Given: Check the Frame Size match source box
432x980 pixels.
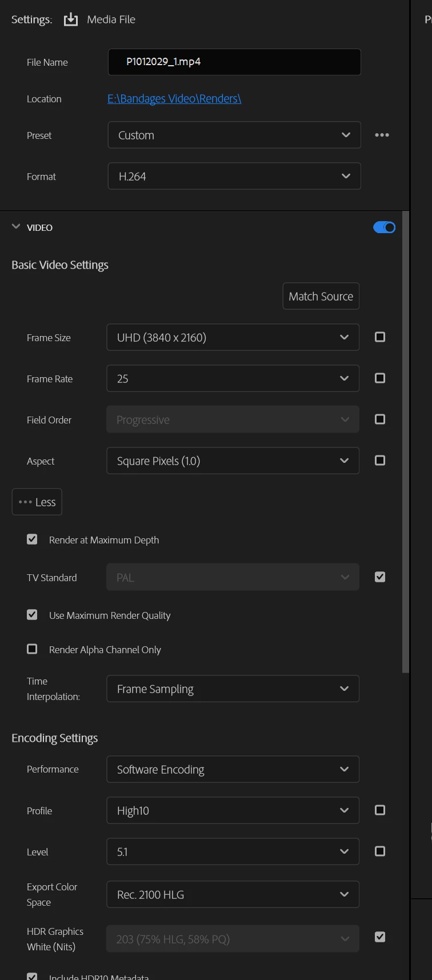Looking at the screenshot, I should [x=380, y=337].
